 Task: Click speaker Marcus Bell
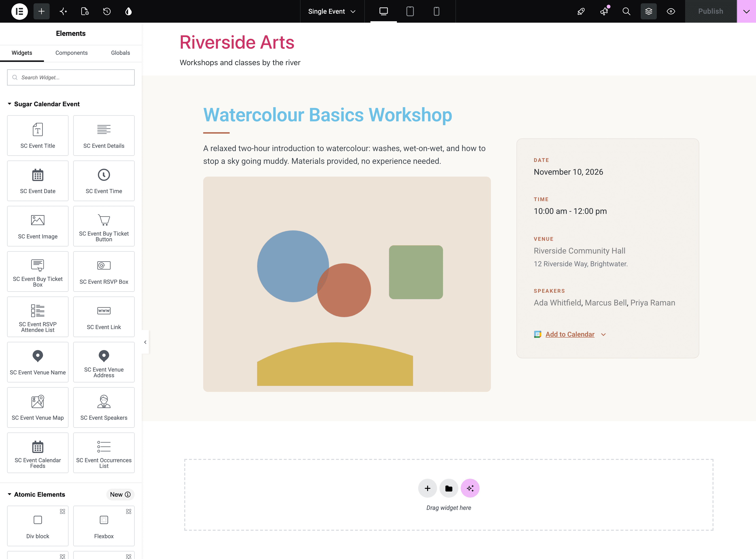tap(606, 303)
